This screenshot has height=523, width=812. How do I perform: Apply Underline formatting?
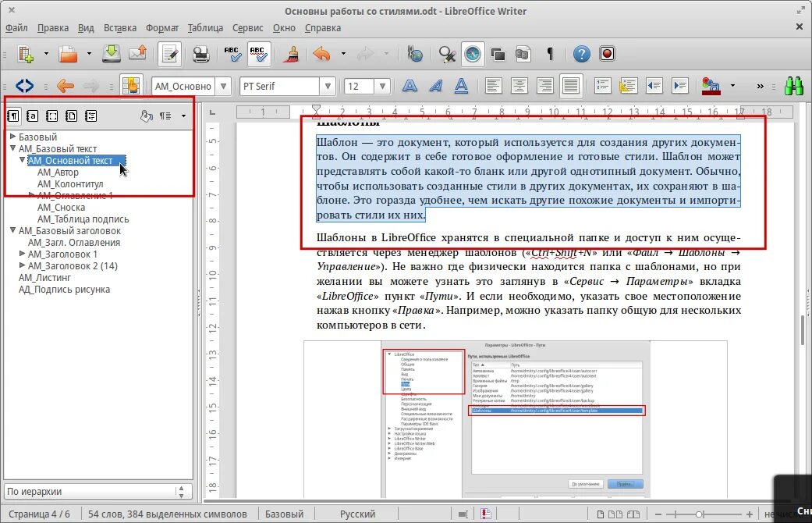461,86
